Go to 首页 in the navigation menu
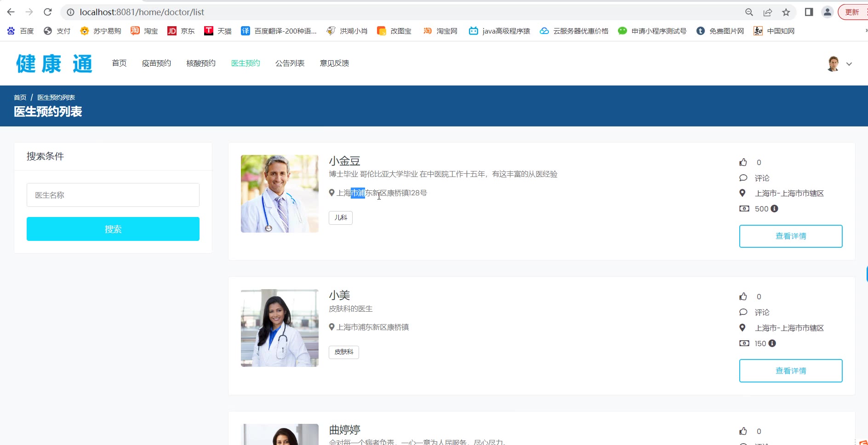The width and height of the screenshot is (868, 445). 119,63
